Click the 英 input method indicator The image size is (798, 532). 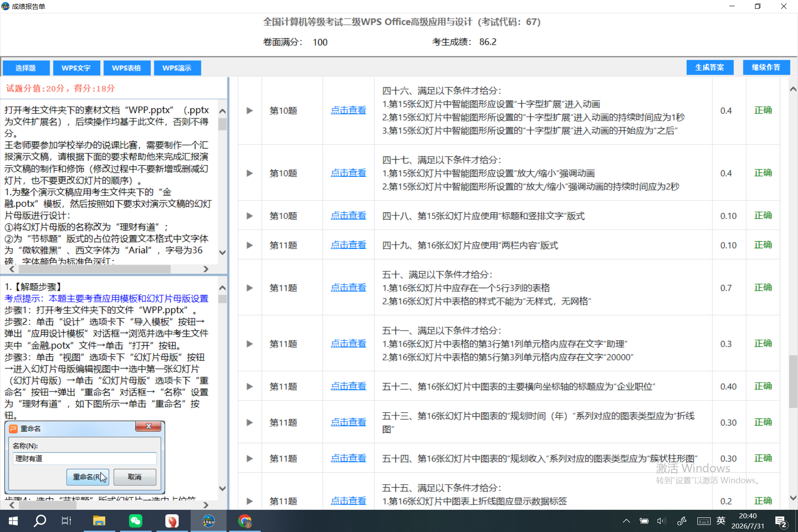tap(721, 521)
